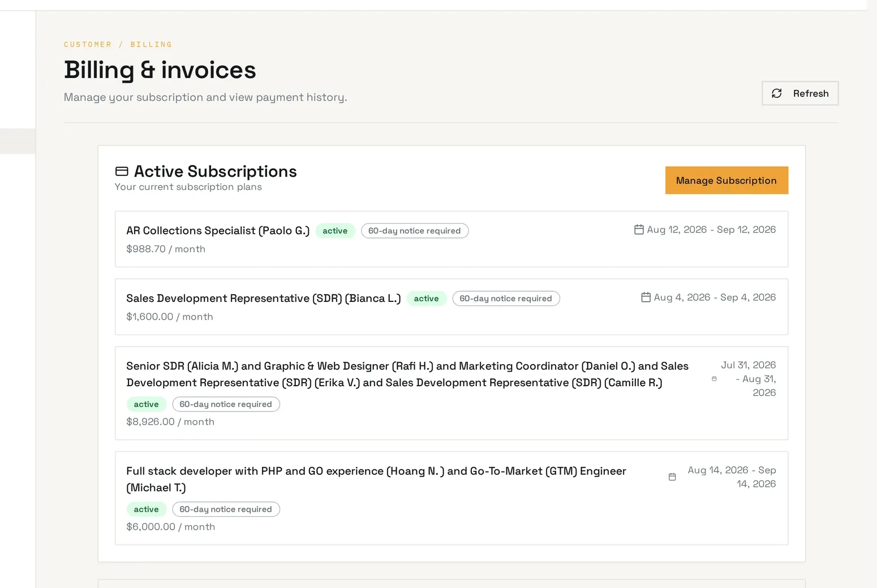Click calendar icon beside Aug 14, 2026 range

tap(672, 477)
